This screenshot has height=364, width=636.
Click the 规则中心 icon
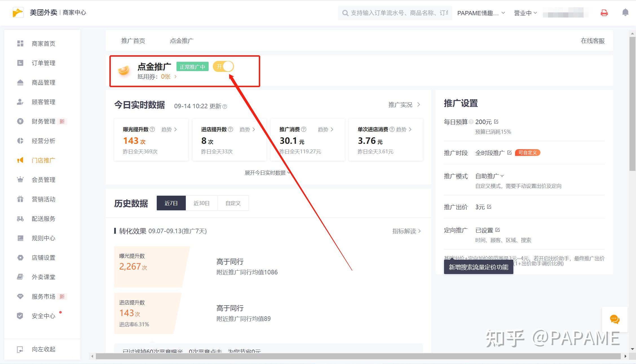[x=20, y=238]
